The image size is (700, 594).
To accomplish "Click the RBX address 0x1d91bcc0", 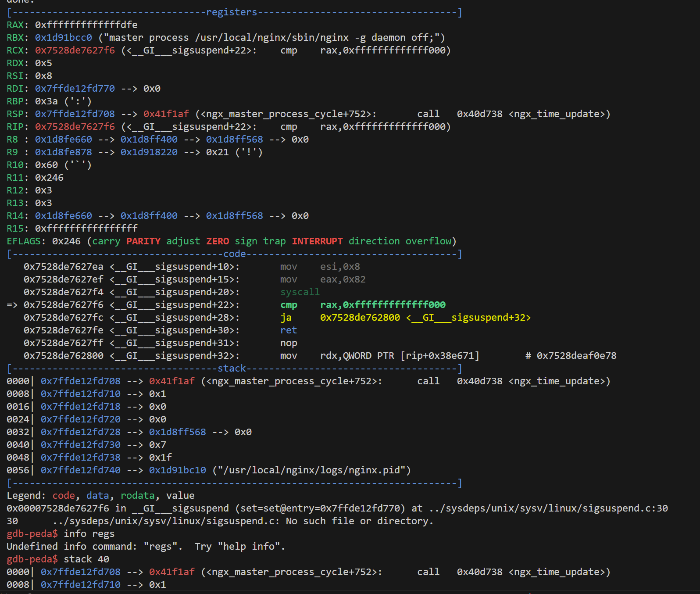I will click(x=64, y=38).
